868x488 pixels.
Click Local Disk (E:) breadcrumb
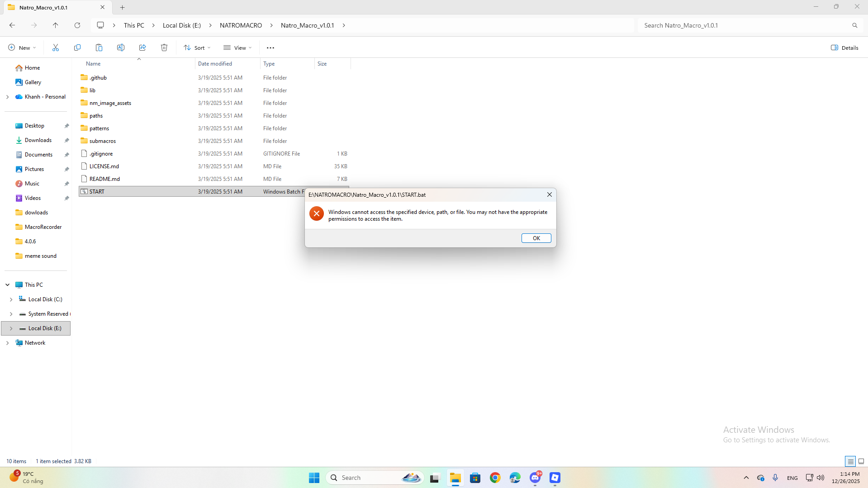182,25
